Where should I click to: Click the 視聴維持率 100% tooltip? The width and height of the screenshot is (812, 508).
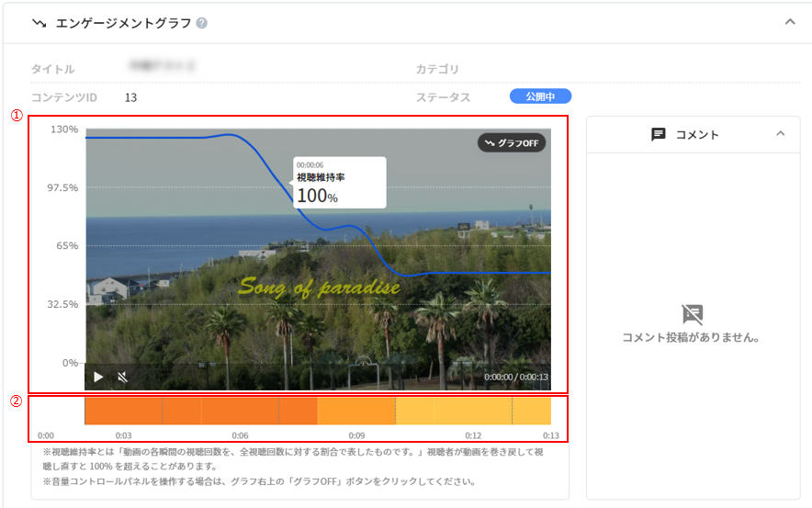[x=339, y=183]
